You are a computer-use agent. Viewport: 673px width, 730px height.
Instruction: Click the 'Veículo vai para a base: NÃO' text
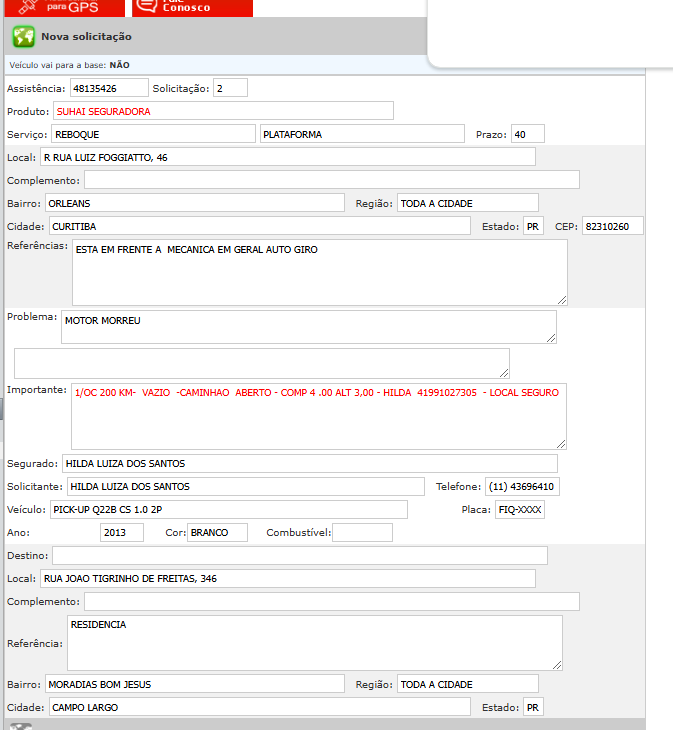[x=69, y=65]
